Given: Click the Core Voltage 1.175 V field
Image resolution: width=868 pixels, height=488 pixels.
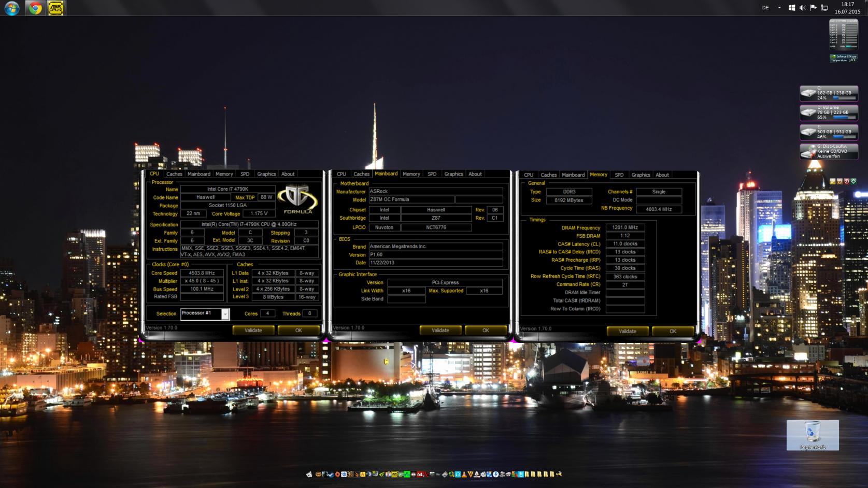Looking at the screenshot, I should [x=259, y=213].
